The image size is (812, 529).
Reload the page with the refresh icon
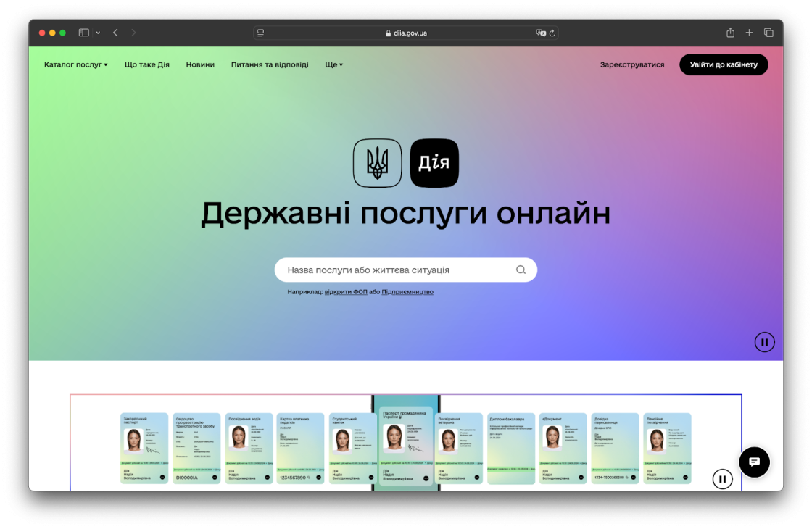point(552,33)
